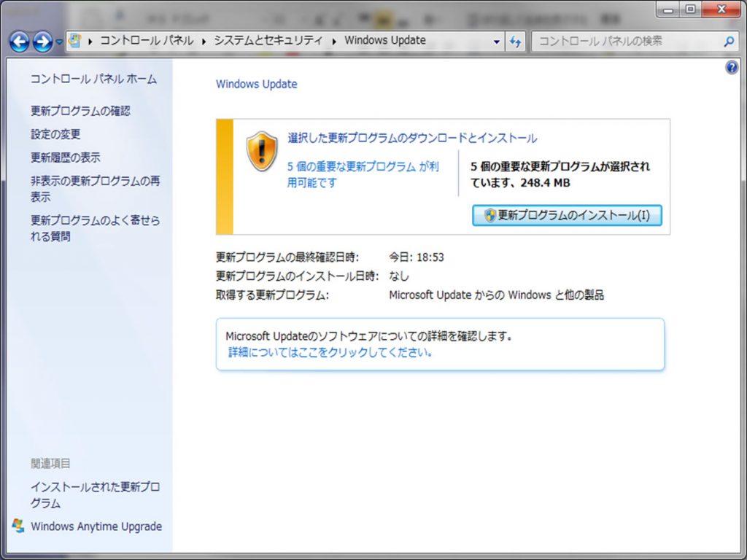This screenshot has width=747, height=560.
Task: Close the Windows Update window
Action: (x=721, y=9)
